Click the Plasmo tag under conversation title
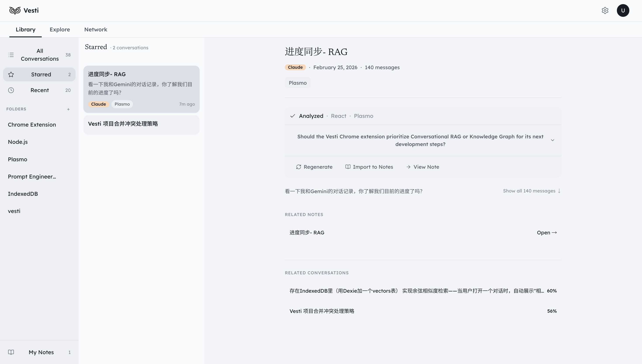642x364 pixels. point(298,83)
